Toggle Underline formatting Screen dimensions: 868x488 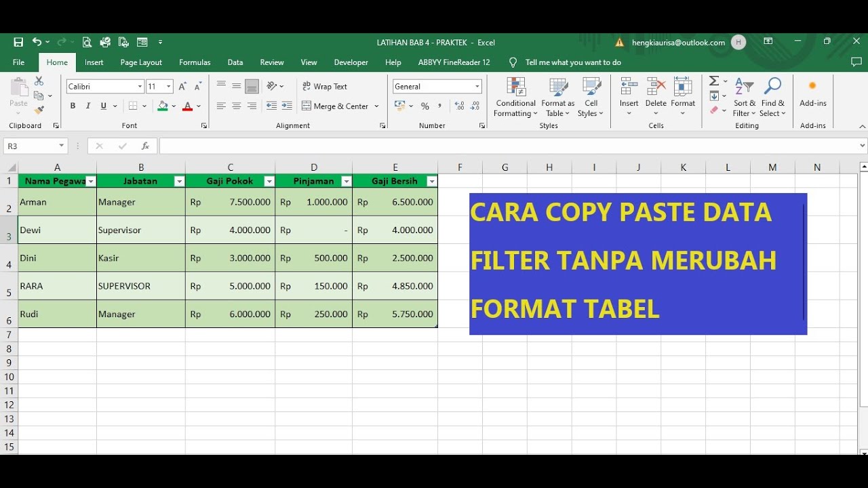point(104,106)
